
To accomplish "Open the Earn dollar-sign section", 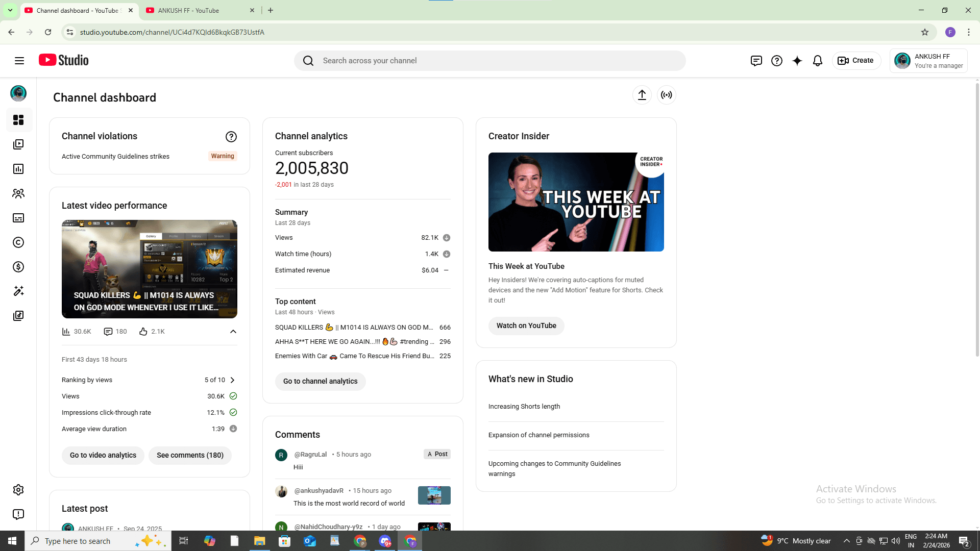I will tap(18, 267).
